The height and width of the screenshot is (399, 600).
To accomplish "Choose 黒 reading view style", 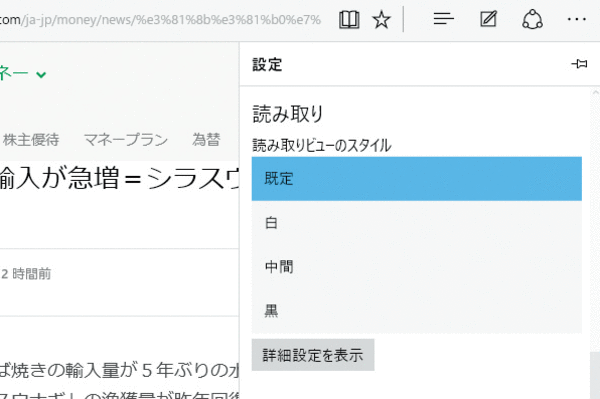I will coord(417,311).
